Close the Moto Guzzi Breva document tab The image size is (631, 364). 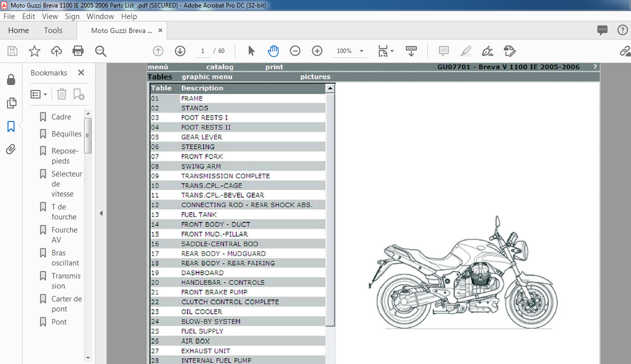click(x=160, y=30)
